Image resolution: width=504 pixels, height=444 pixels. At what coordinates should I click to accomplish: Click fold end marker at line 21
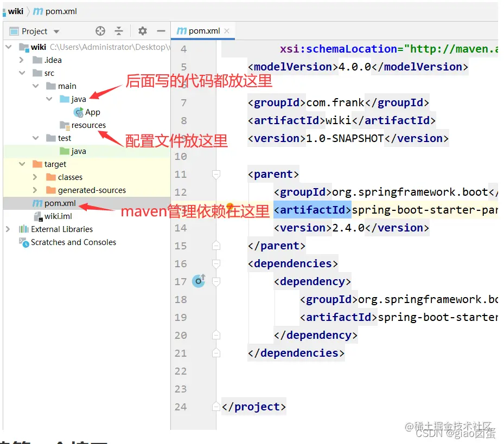[x=216, y=353]
